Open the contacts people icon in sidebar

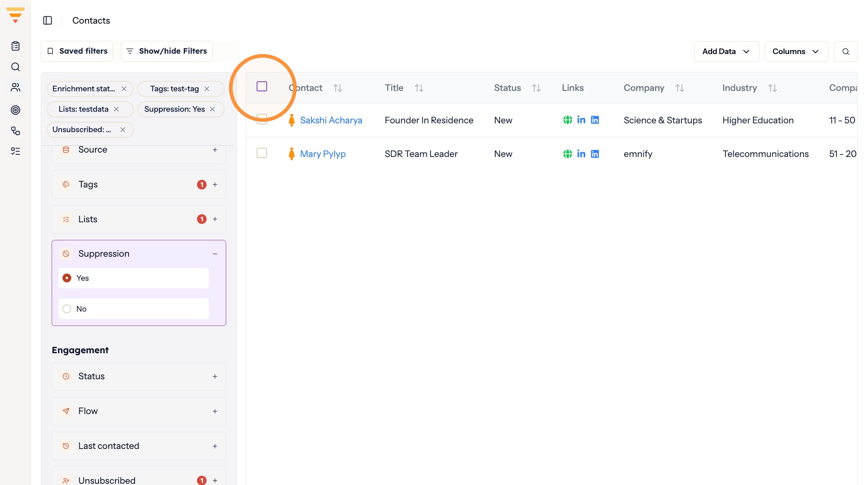coord(16,87)
